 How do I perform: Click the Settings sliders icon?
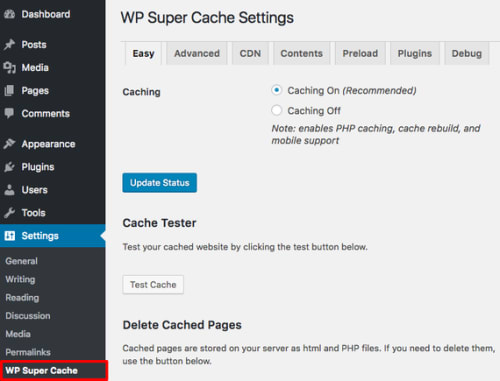coord(10,236)
